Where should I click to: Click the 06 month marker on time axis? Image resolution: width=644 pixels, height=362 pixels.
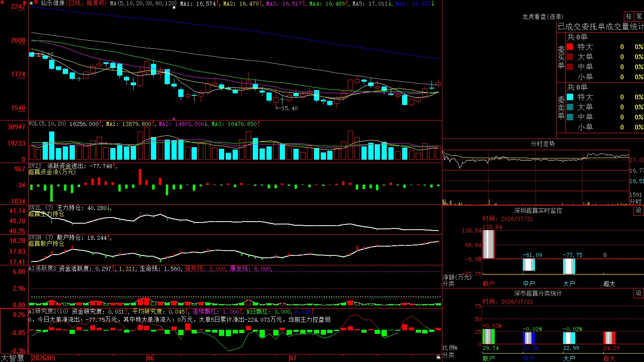coord(151,358)
